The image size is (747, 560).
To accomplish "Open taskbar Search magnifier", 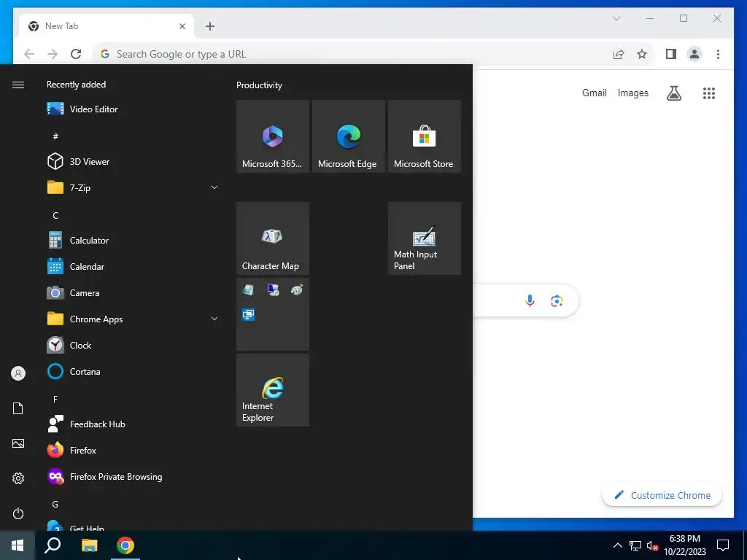I will tap(53, 545).
